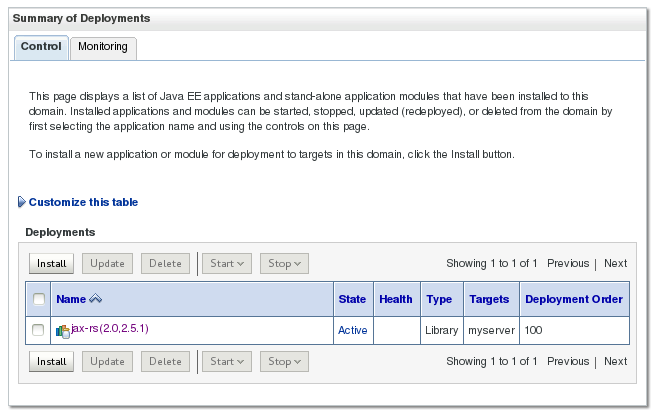The image size is (655, 419).
Task: Switch to the Control tab
Action: [x=41, y=47]
